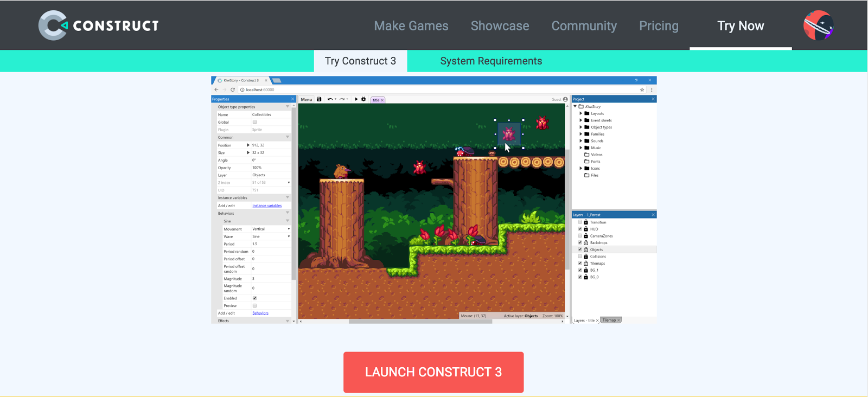868x397 pixels.
Task: Expand the Music folder
Action: [x=581, y=148]
